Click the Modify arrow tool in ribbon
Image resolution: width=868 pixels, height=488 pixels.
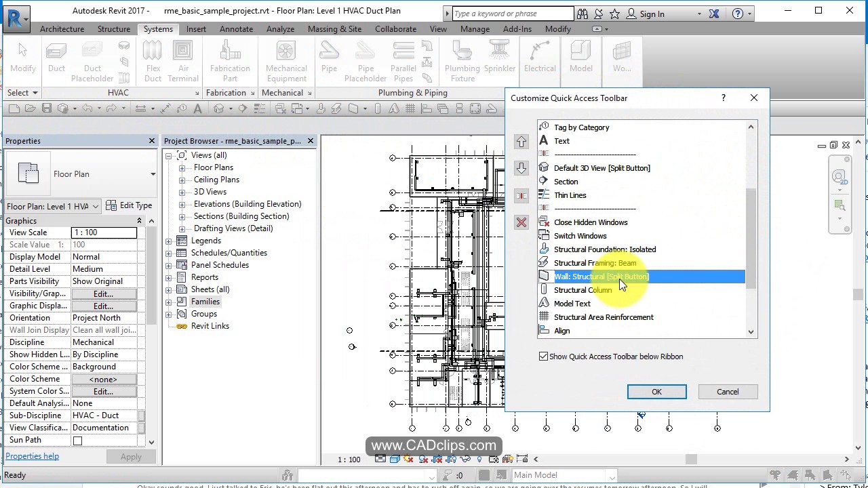[x=22, y=58]
